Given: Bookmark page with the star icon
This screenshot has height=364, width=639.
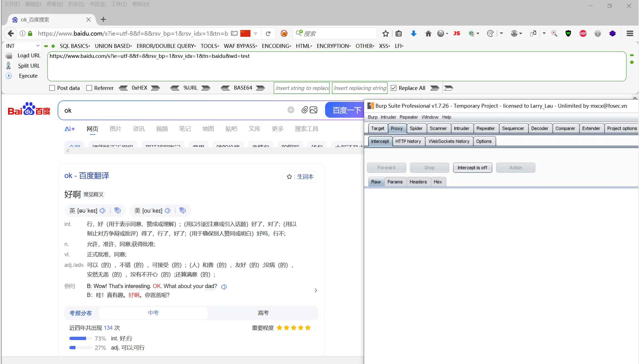Looking at the screenshot, I should pyautogui.click(x=386, y=33).
